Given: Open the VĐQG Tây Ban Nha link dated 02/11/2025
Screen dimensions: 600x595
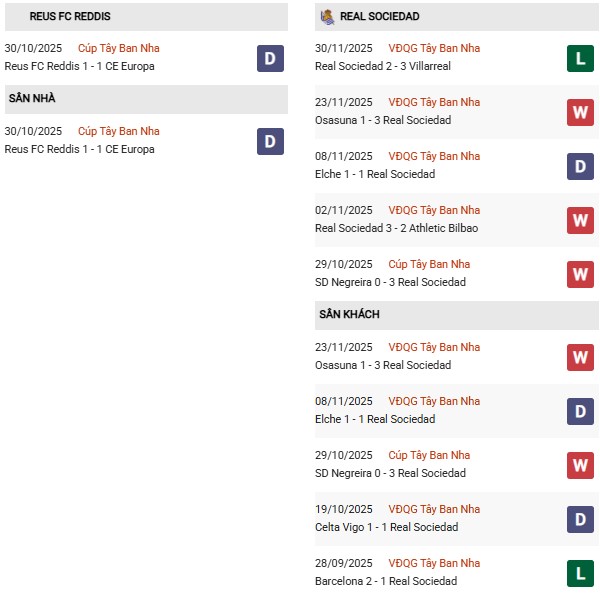Looking at the screenshot, I should tap(434, 210).
